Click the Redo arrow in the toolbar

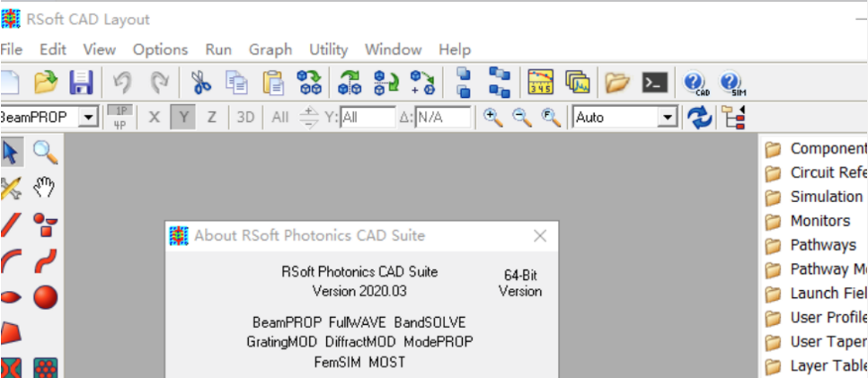point(159,83)
